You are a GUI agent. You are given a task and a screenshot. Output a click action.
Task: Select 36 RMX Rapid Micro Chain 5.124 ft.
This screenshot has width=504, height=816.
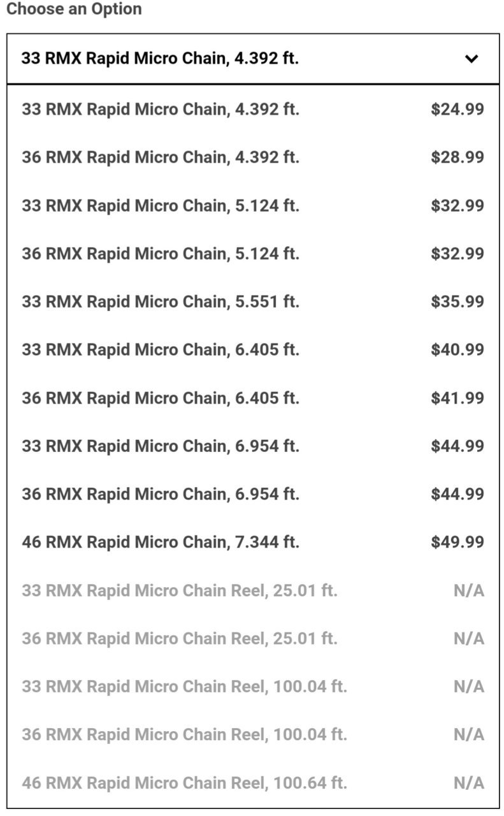pyautogui.click(x=253, y=253)
